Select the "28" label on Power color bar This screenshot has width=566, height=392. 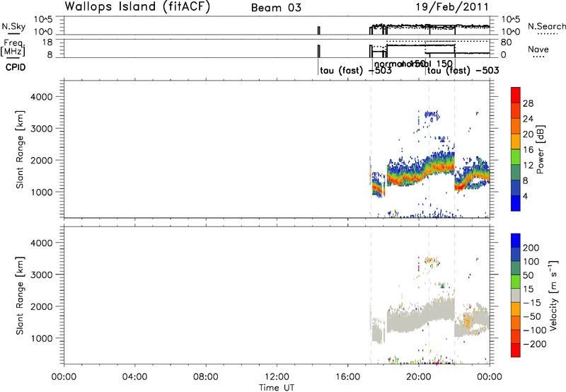(528, 103)
